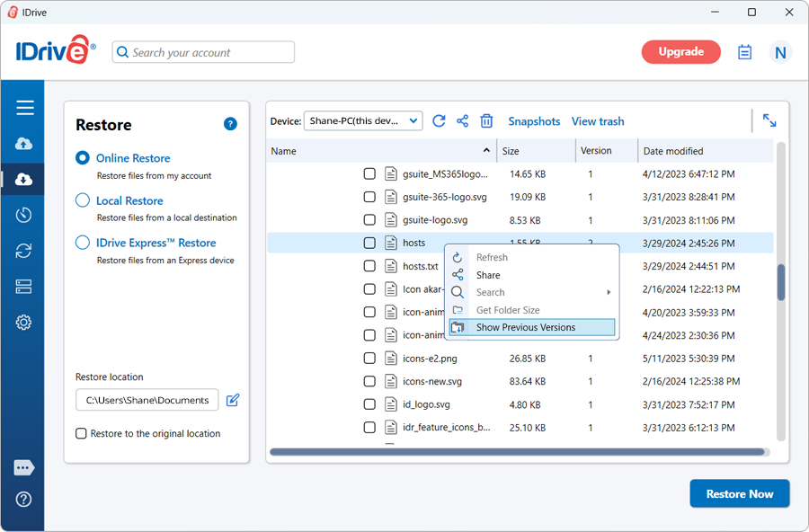Open the Sync icon in sidebar

click(x=24, y=251)
